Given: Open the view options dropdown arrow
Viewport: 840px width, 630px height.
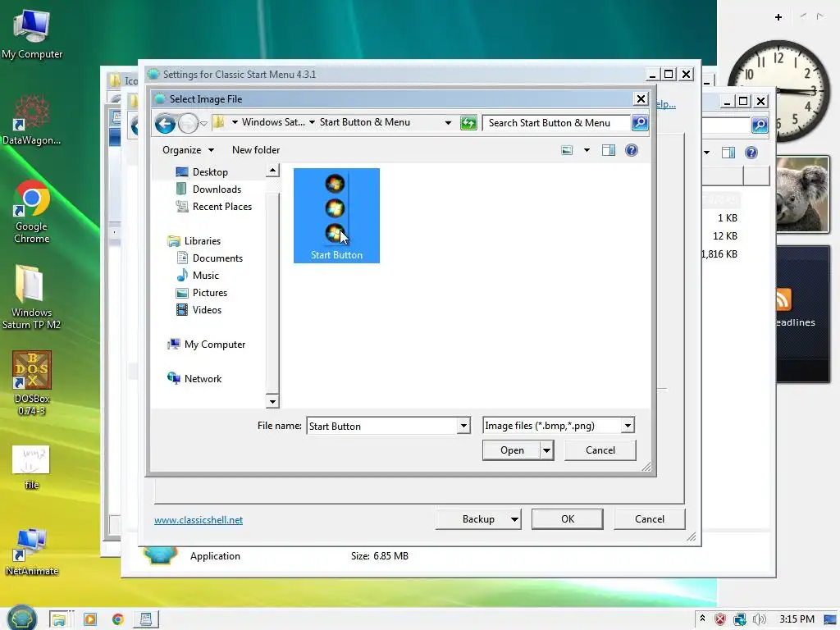Looking at the screenshot, I should (587, 151).
